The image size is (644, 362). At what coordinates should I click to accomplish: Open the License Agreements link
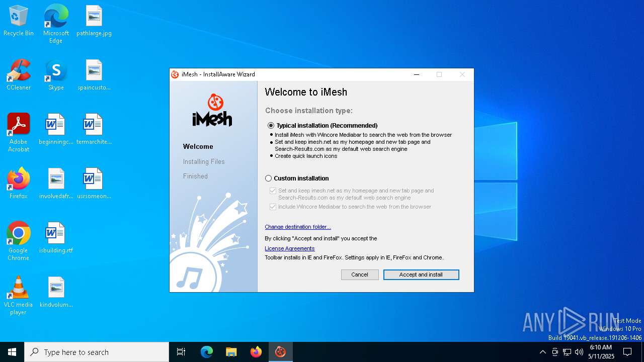pyautogui.click(x=290, y=249)
